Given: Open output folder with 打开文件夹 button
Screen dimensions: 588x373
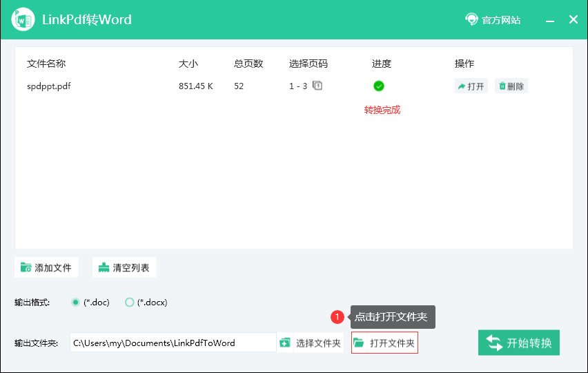Looking at the screenshot, I should click(x=384, y=343).
